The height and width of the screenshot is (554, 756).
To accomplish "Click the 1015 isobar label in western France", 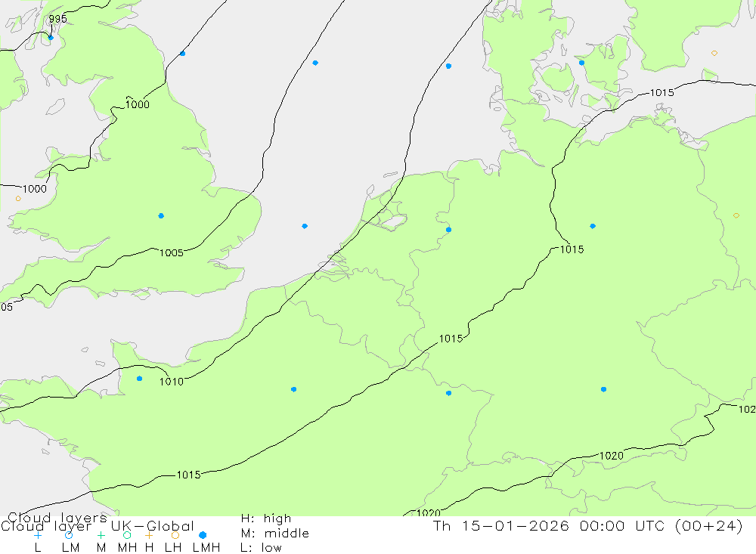I will point(188,475).
